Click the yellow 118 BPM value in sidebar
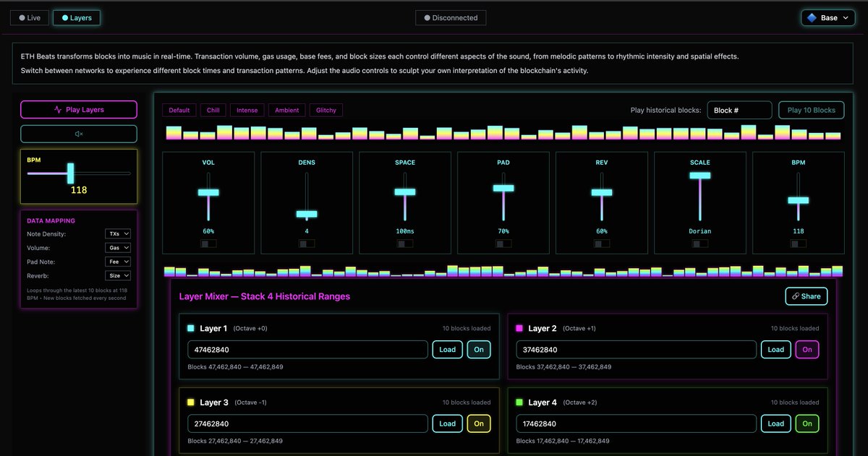Viewport: 868px width, 456px height. (79, 189)
